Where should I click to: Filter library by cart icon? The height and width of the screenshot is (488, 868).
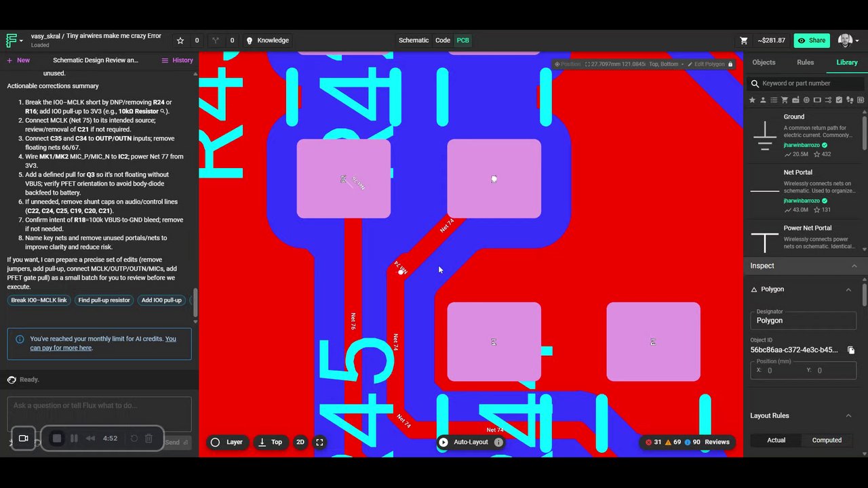(x=785, y=100)
